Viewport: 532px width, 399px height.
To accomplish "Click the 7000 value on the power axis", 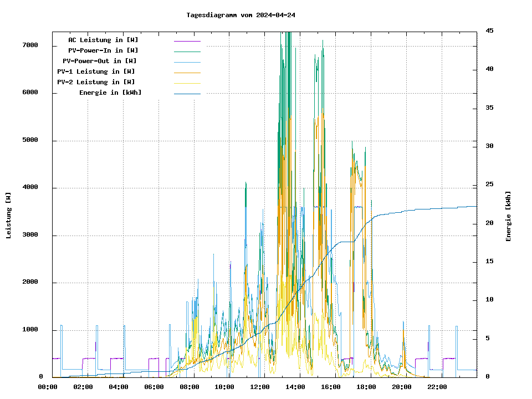I will 30,45.
